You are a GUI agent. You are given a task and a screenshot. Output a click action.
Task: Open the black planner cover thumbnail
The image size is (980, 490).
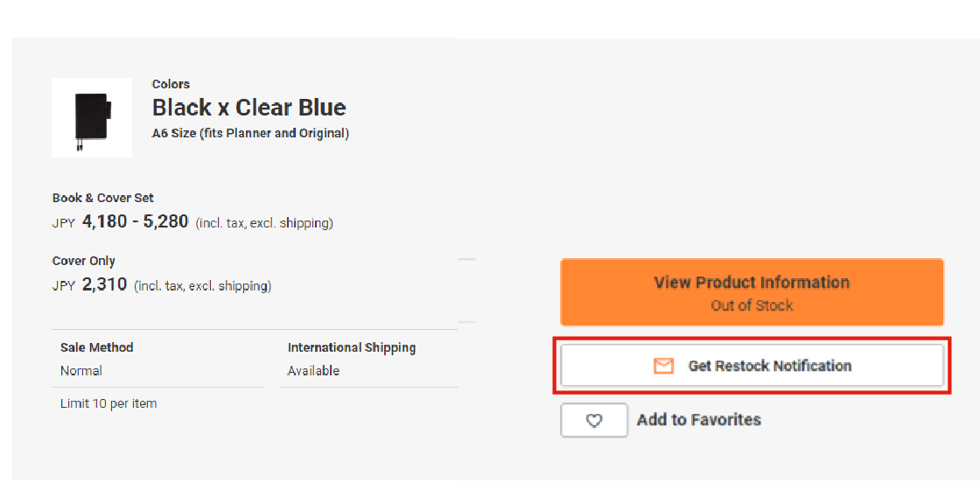click(x=92, y=118)
